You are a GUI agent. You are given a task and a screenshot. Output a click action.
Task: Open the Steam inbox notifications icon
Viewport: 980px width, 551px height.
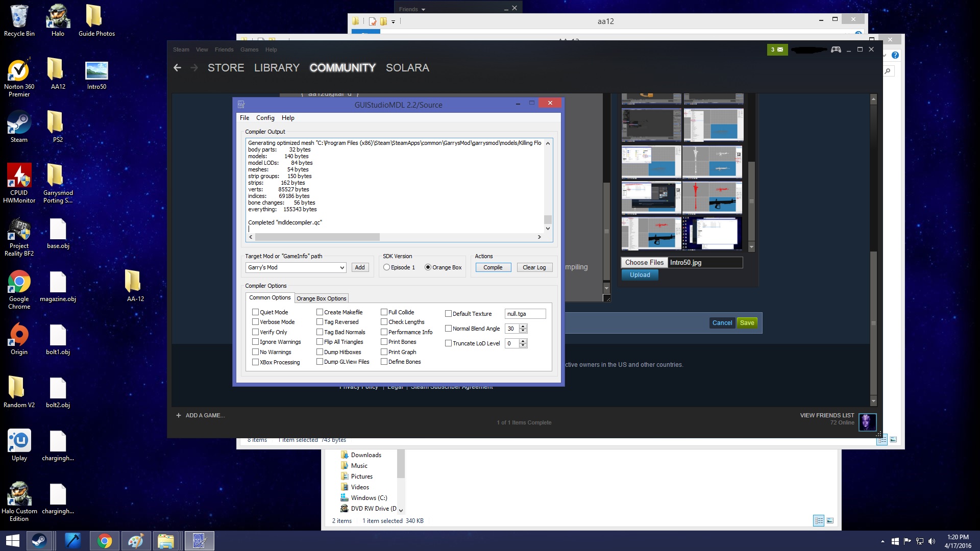click(x=777, y=49)
